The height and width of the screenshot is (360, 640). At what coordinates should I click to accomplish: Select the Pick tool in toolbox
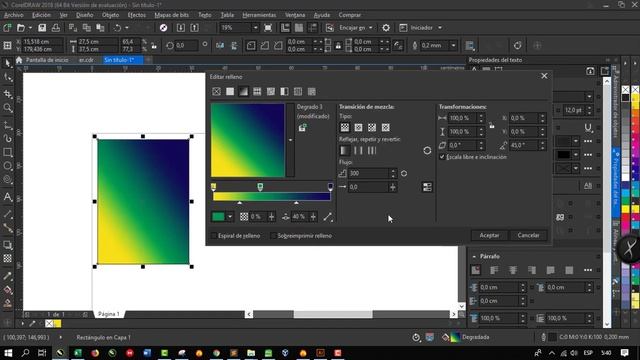(x=7, y=63)
